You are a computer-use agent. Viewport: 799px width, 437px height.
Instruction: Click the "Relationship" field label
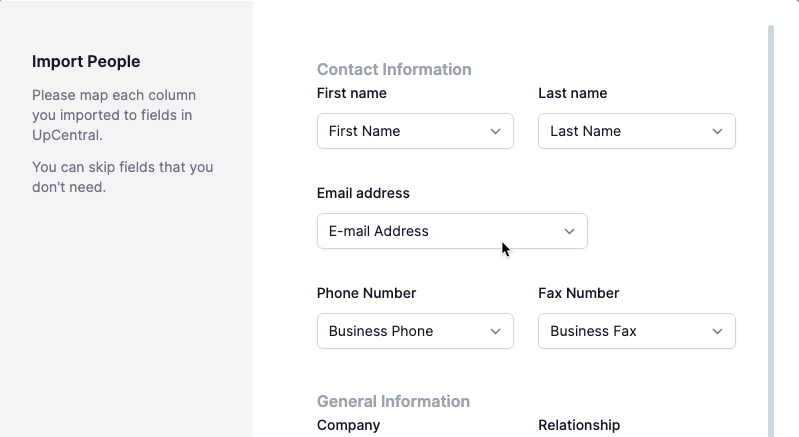coord(579,425)
